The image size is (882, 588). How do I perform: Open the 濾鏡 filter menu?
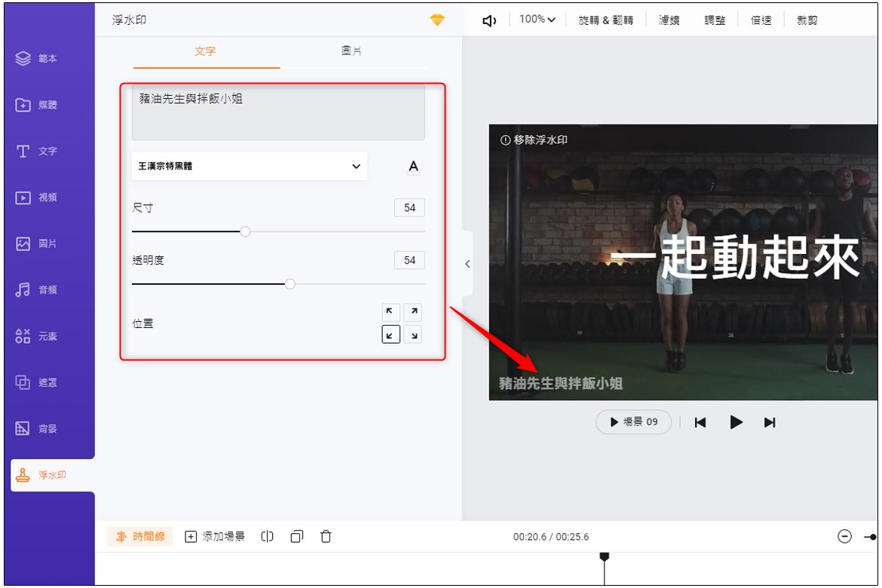point(669,20)
